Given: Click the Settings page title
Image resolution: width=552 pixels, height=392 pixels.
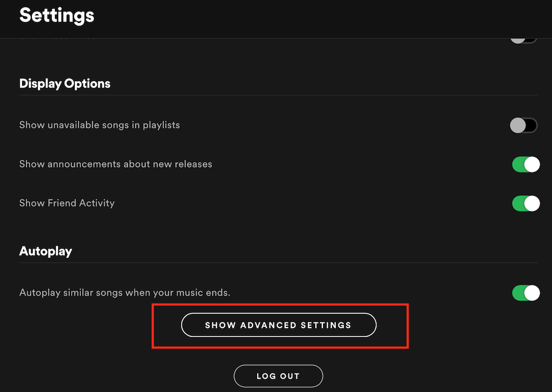Looking at the screenshot, I should [57, 16].
